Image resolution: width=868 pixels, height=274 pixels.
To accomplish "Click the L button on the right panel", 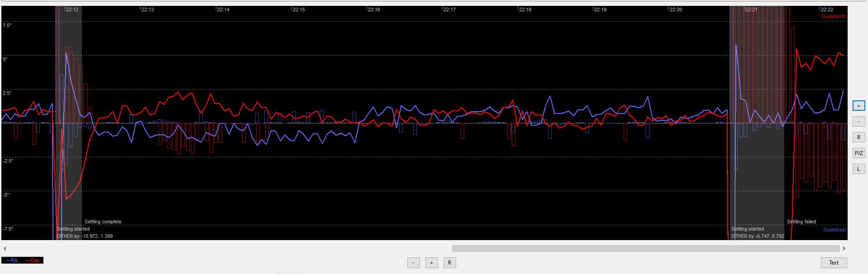I will tap(858, 169).
